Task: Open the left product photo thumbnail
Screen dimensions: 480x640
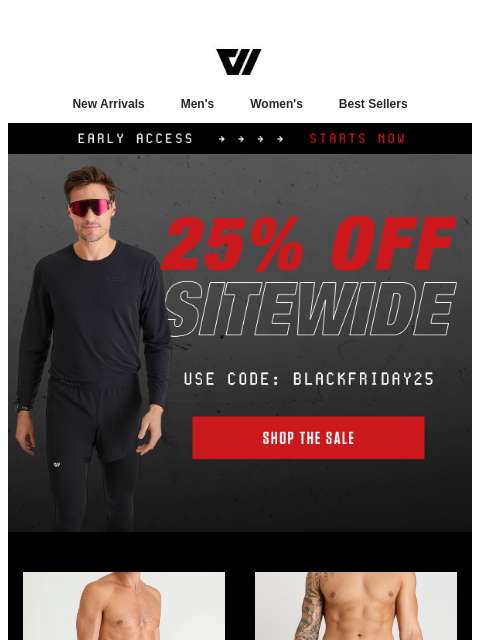Action: [x=124, y=606]
